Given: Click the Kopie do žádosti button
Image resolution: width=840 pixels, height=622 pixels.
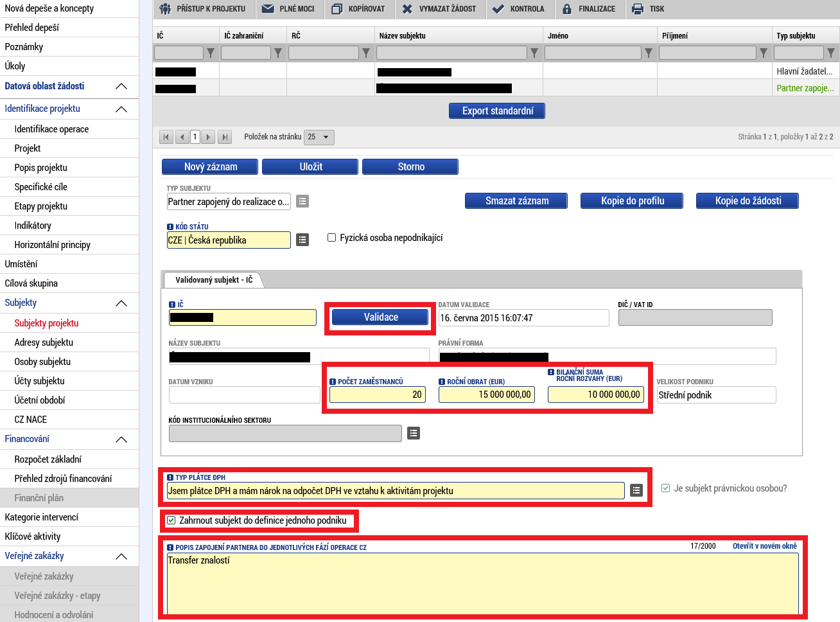Looking at the screenshot, I should pos(748,201).
